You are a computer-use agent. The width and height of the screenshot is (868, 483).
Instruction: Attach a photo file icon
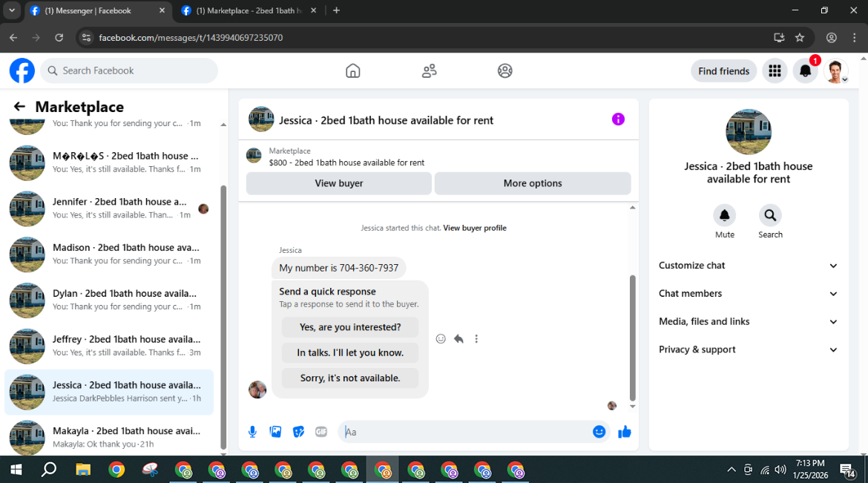point(275,432)
